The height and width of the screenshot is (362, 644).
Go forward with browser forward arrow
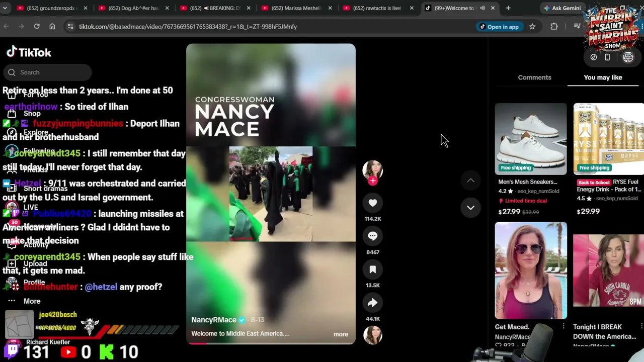[x=21, y=27]
